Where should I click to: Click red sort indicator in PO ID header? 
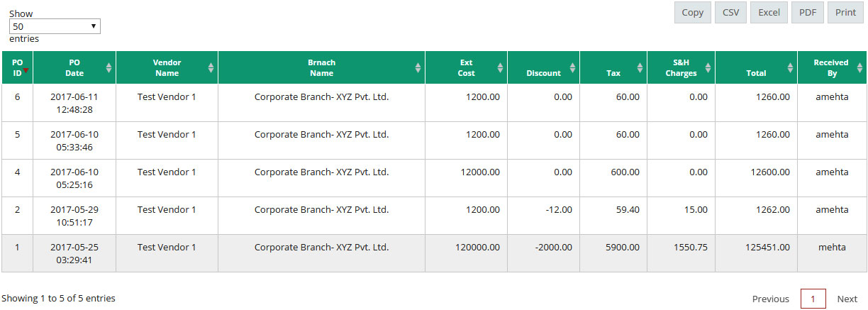tap(26, 71)
